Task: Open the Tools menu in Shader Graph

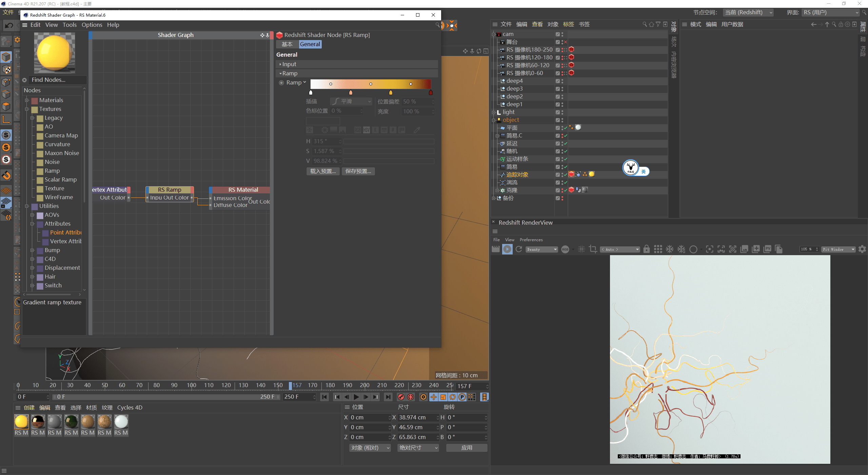Action: (70, 25)
